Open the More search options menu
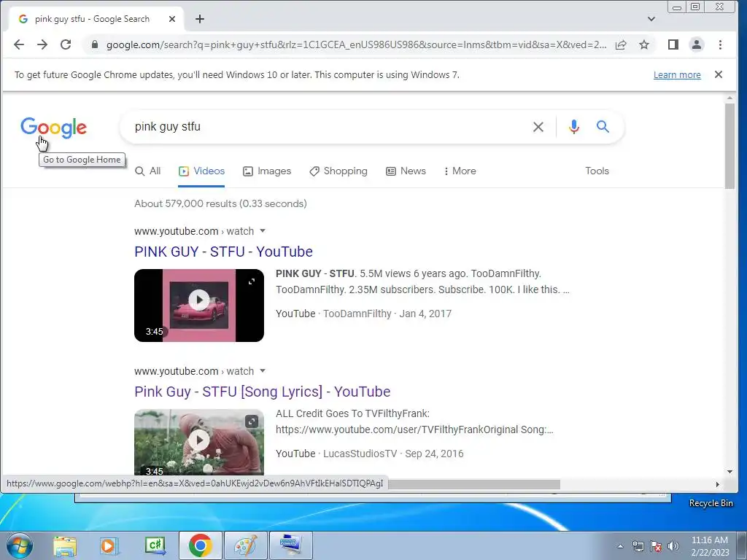Image resolution: width=747 pixels, height=560 pixels. pyautogui.click(x=460, y=171)
